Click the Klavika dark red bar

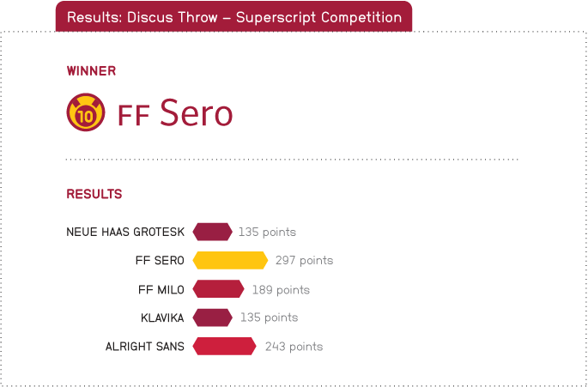coord(213,317)
